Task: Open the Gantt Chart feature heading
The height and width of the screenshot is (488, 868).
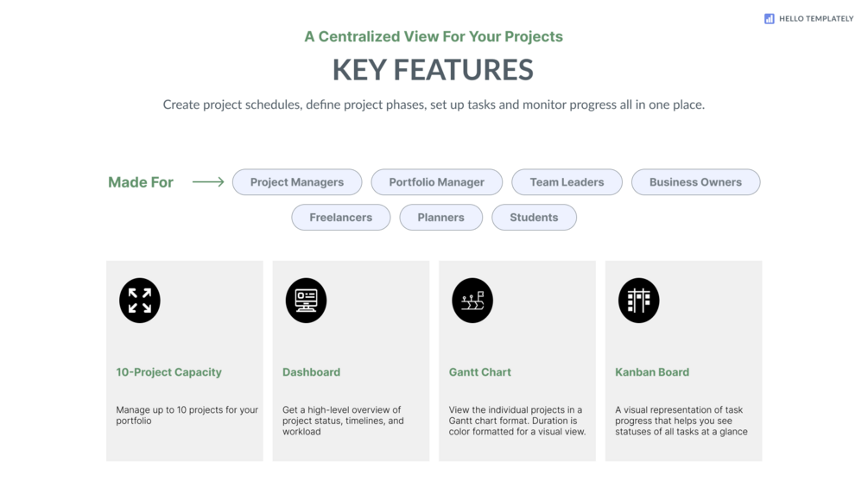Action: 480,372
